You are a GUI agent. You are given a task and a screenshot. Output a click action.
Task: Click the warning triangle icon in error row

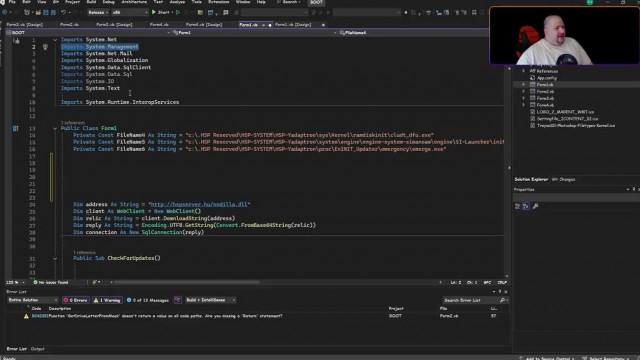coord(27,316)
